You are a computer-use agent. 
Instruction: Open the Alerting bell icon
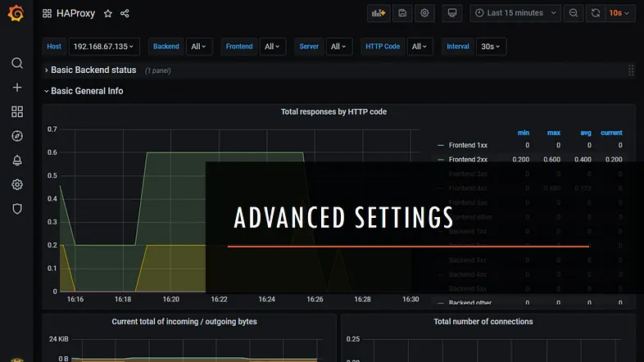[17, 160]
